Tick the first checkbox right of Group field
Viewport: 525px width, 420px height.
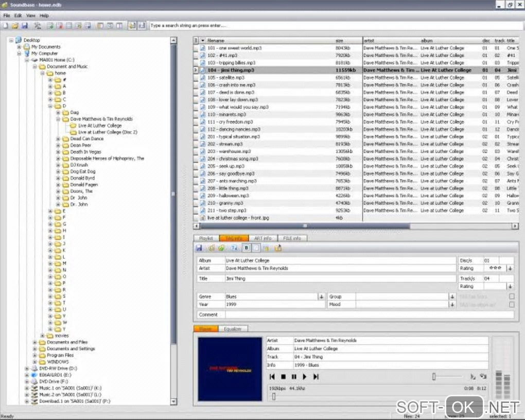coord(511,296)
